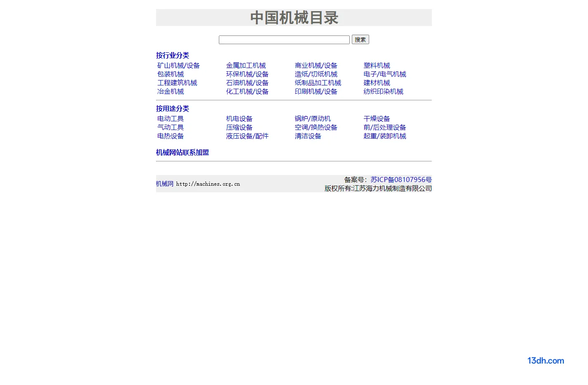
Task: Open 机电设备 category
Action: [239, 119]
